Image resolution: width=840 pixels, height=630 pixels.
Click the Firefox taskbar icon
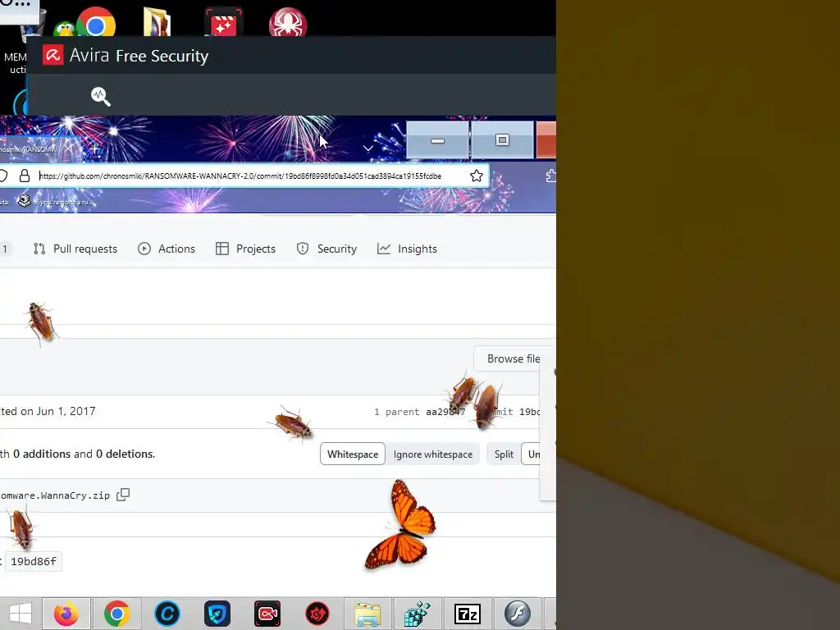(x=66, y=614)
